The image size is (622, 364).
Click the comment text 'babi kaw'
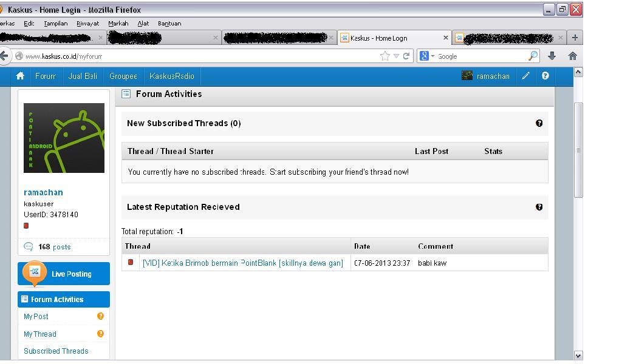(432, 263)
